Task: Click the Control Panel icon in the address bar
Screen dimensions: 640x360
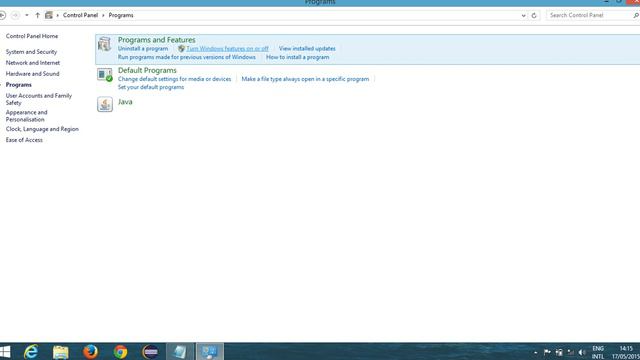Action: point(49,15)
